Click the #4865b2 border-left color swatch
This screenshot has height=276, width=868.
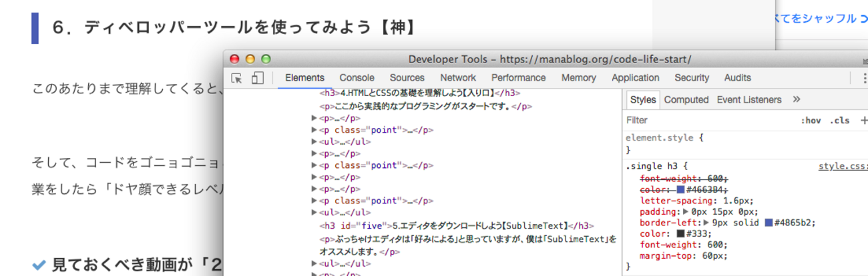coord(769,223)
